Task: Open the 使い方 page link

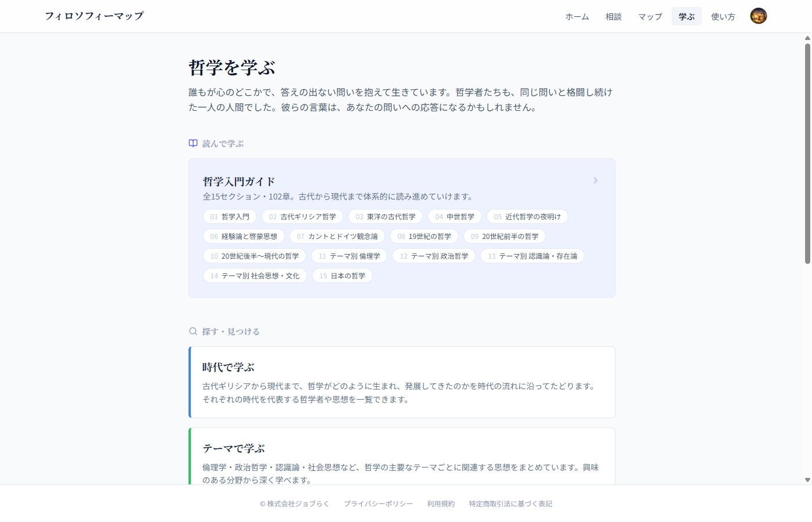Action: (x=723, y=17)
